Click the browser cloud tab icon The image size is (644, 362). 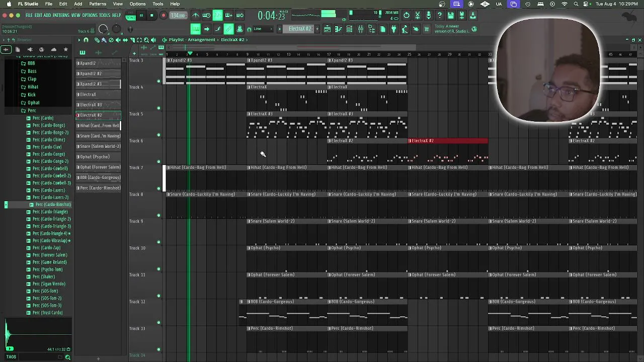coord(53,49)
